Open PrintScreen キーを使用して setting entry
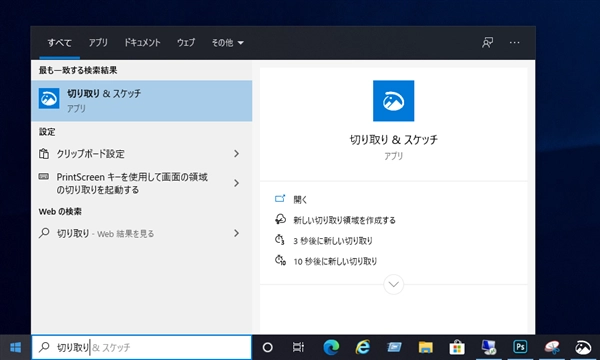 coord(142,183)
